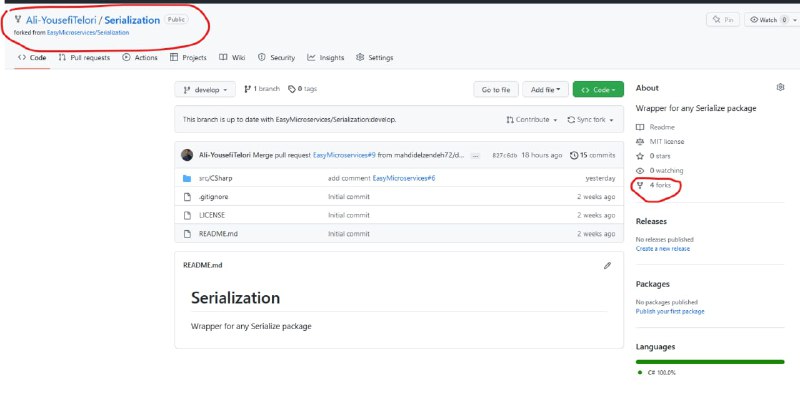View the 0 stars link
The image size is (800, 399).
point(654,156)
